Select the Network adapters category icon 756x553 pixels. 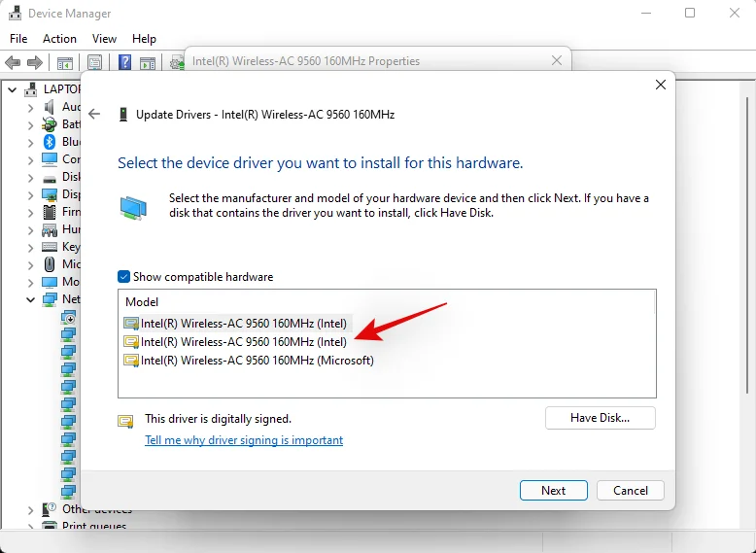point(50,300)
